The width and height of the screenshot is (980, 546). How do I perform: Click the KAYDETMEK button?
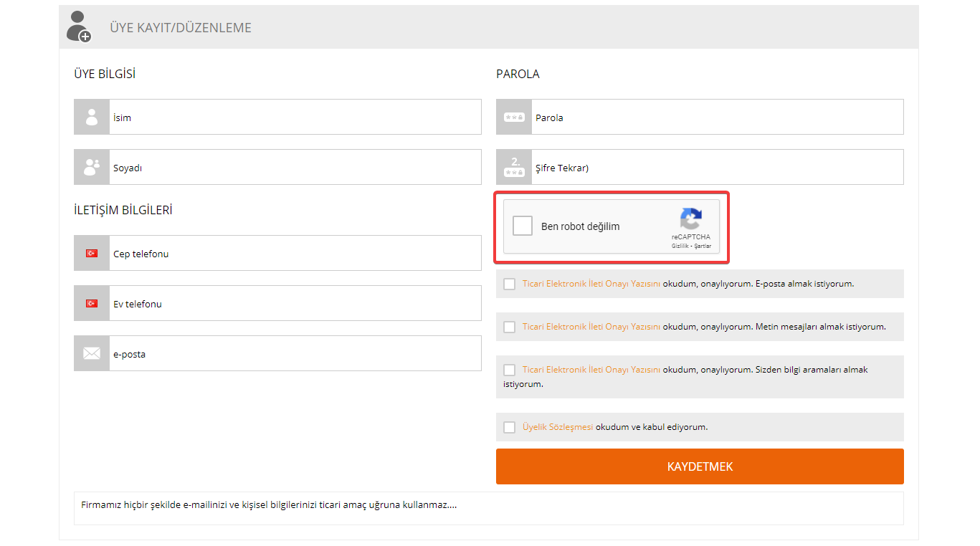pyautogui.click(x=700, y=466)
